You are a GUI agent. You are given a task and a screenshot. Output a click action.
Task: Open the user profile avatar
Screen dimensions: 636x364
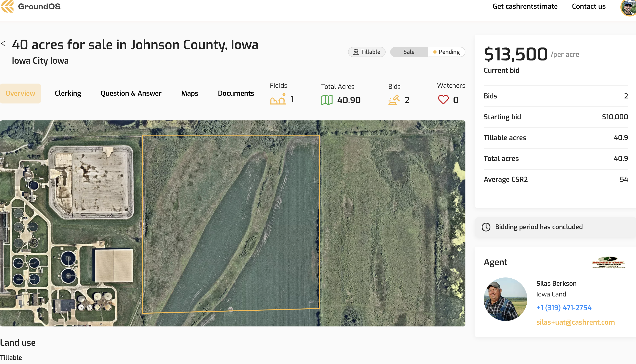[629, 8]
